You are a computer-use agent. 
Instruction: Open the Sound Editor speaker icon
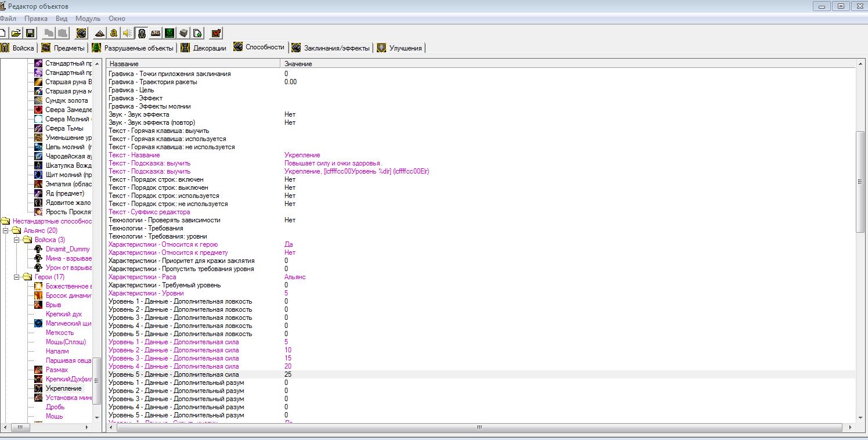[127, 33]
